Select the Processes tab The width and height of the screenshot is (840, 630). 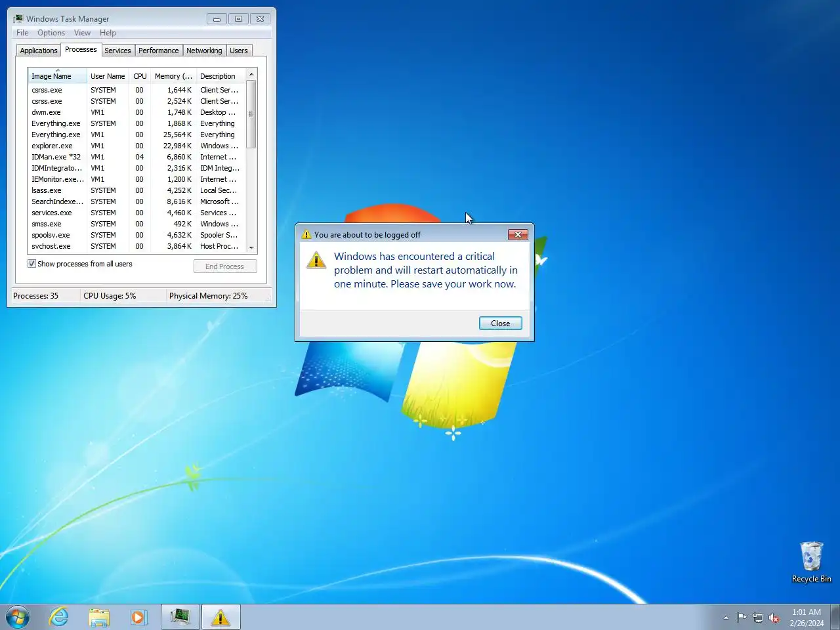81,49
